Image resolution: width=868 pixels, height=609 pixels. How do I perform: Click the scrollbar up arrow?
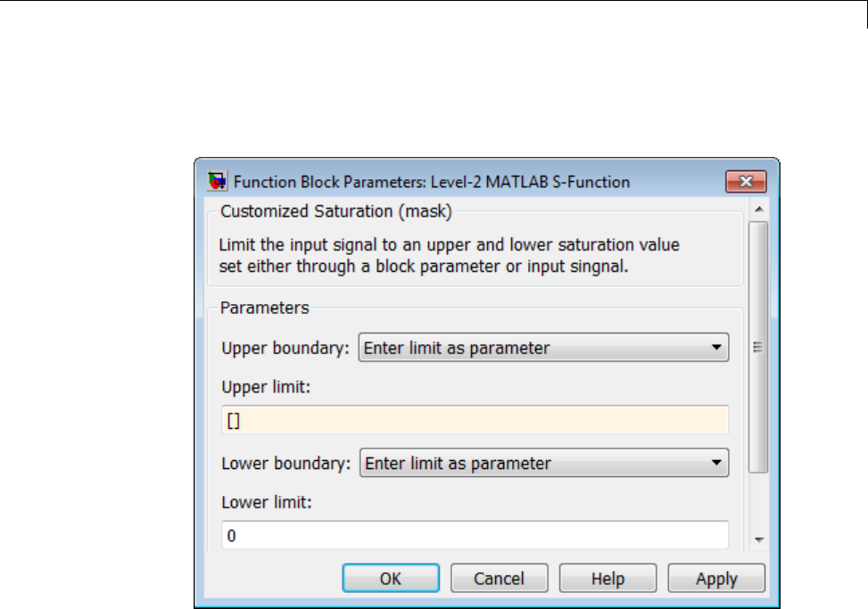point(758,209)
